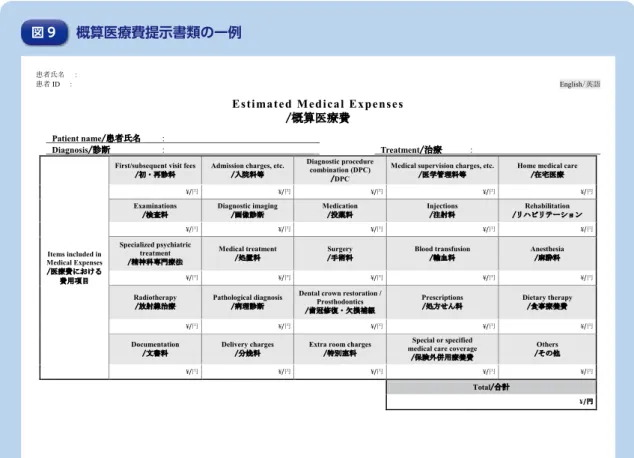Click 'Specialized psychiatric treatment' cell
Viewport: 634px width, 458px height.
click(155, 253)
